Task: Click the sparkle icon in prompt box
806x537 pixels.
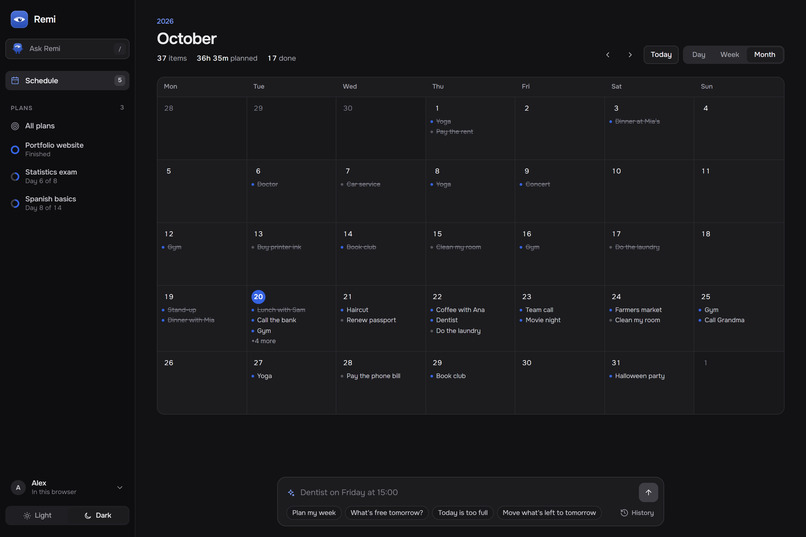Action: point(291,492)
